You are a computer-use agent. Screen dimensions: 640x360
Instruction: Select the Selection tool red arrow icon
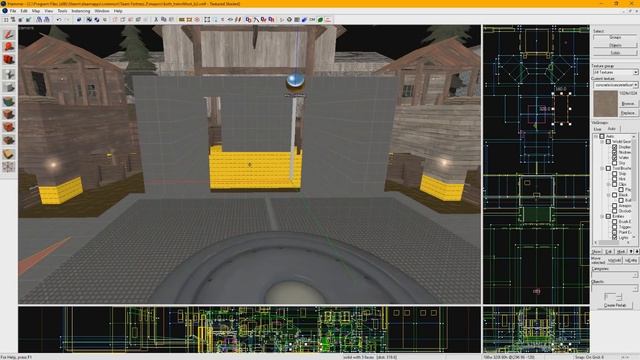coord(9,34)
